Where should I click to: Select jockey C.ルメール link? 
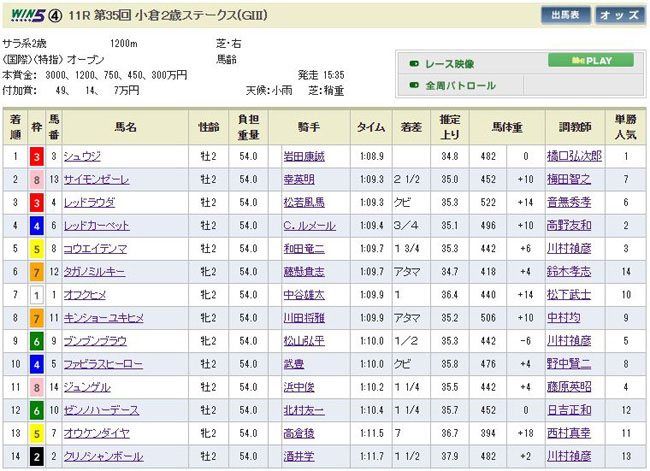point(310,226)
